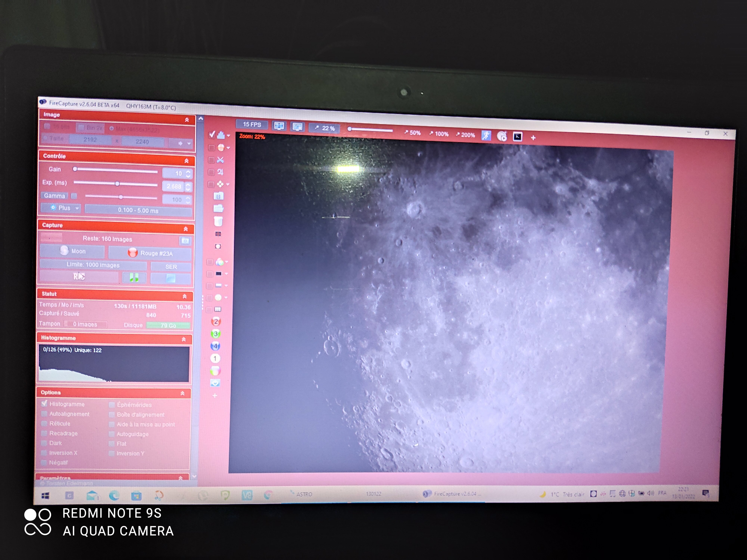Select the blue filter 4 ball icon
Screen dimensions: 747x560
[x=215, y=346]
